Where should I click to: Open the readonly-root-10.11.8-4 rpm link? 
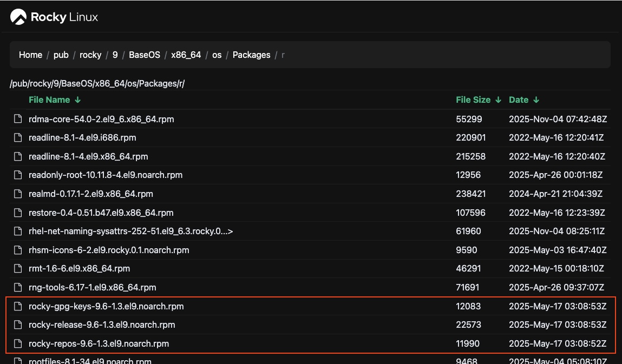tap(105, 175)
